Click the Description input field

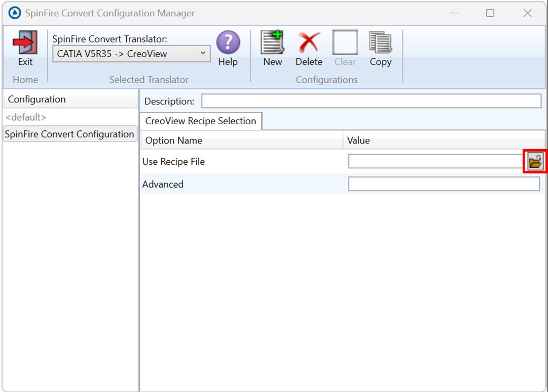coord(371,101)
